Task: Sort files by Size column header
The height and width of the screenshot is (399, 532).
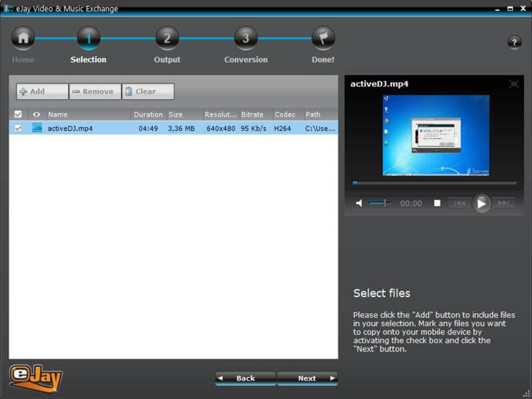Action: [177, 114]
